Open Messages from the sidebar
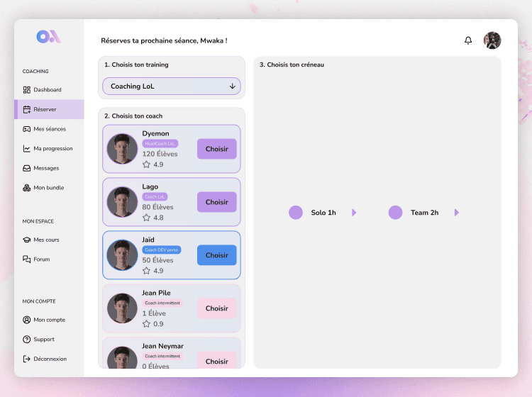Viewport: 532px width, 397px height. (49, 168)
